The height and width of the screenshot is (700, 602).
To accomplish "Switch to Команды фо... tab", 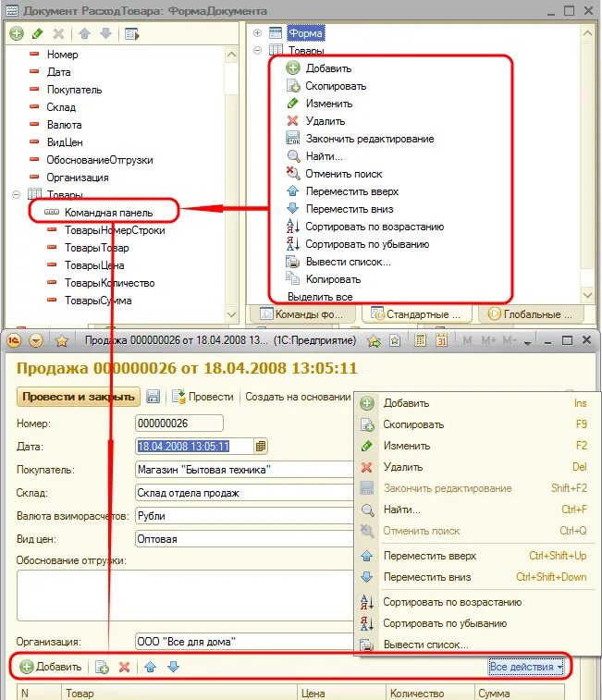I will coord(302,314).
